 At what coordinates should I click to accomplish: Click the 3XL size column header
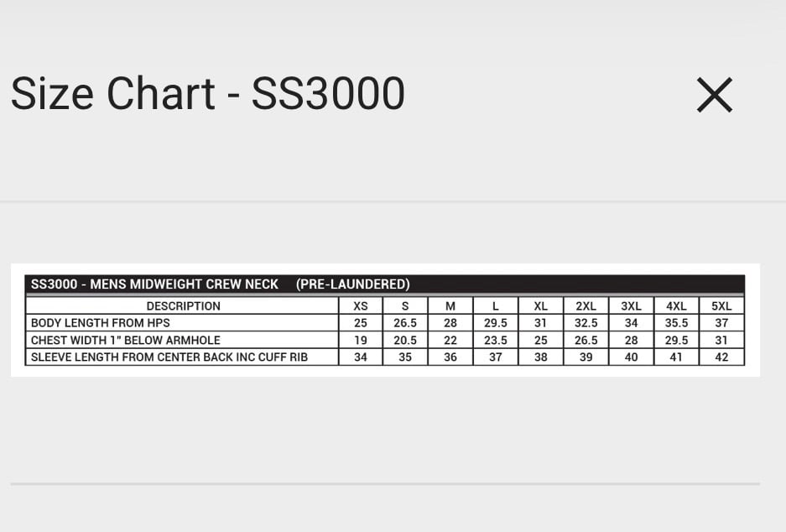point(632,306)
